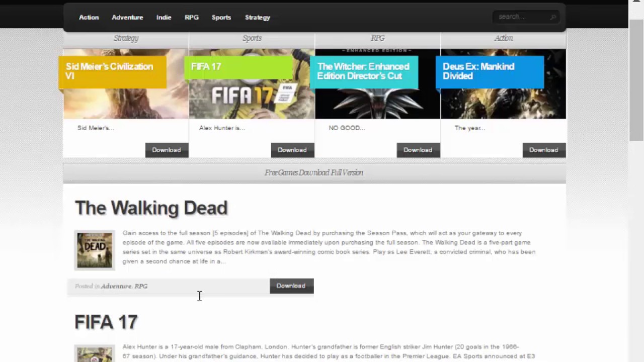Click Sid Meier's Civilization VI title banner

pos(112,72)
